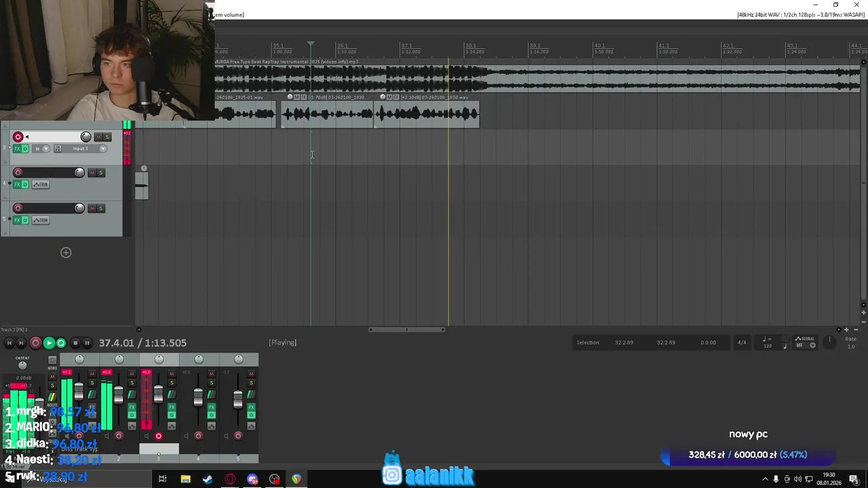Bypass FX on mixer channel 5
The width and height of the screenshot is (868, 488).
[x=251, y=414]
